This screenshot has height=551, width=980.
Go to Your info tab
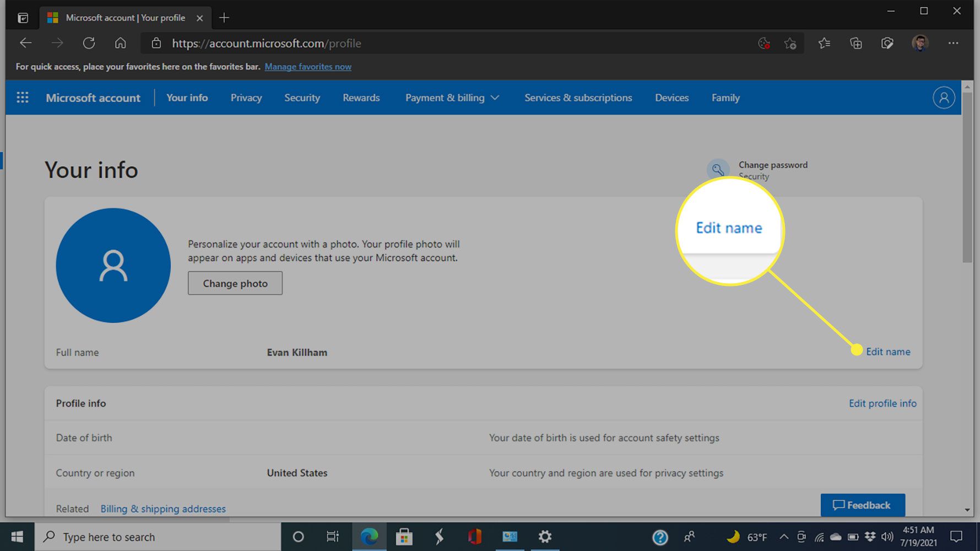[187, 98]
